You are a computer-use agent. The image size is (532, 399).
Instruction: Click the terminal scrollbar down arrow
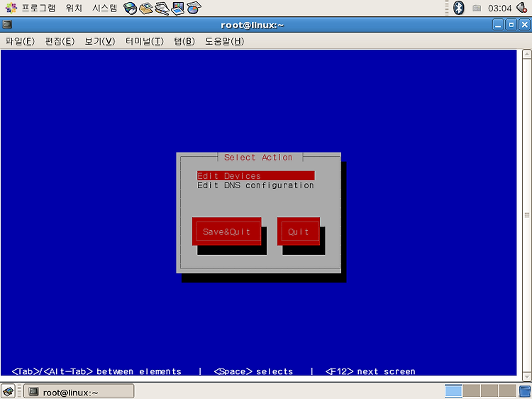pyautogui.click(x=527, y=376)
